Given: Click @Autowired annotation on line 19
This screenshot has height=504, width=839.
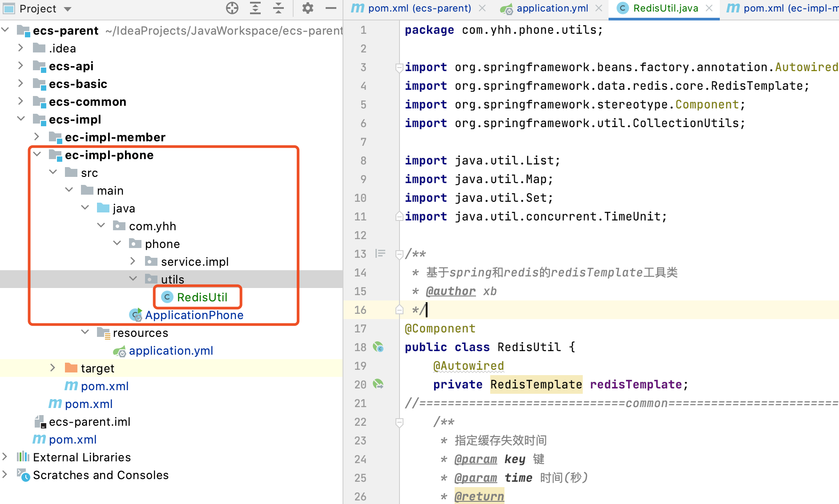Looking at the screenshot, I should tap(468, 366).
